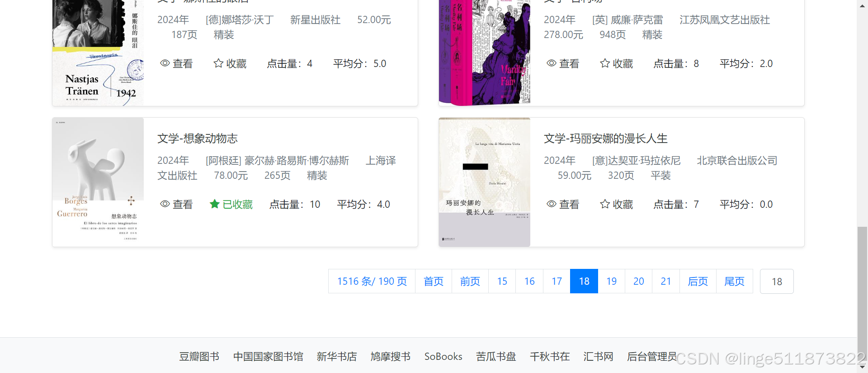Click the page number input field showing 18

coord(777,281)
